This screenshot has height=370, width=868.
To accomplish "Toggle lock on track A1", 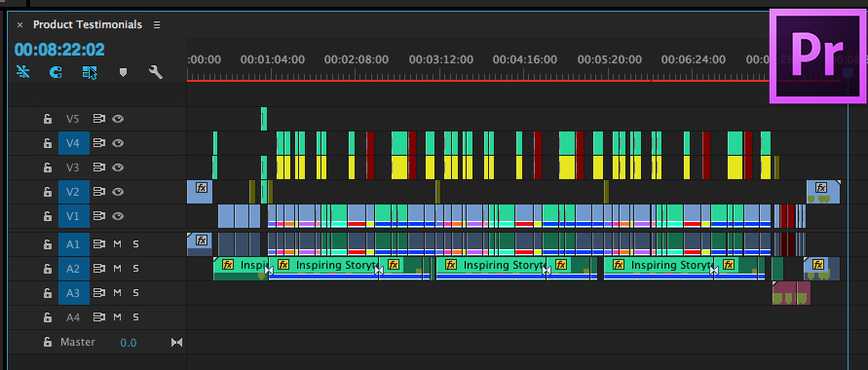I will (48, 244).
